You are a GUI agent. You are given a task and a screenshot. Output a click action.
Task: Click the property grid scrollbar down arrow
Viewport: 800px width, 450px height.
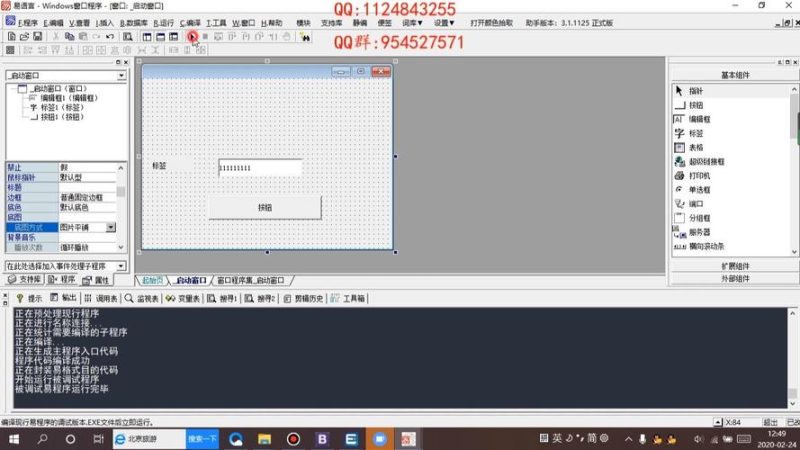click(x=121, y=247)
